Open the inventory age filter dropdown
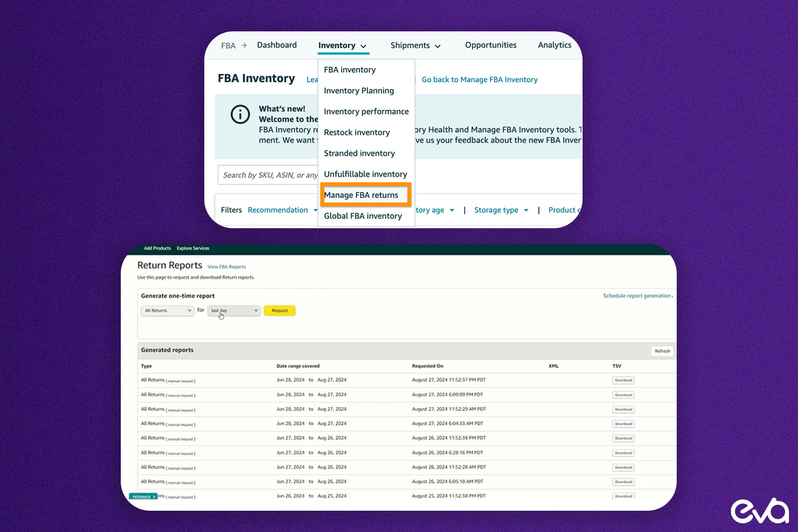Image resolution: width=798 pixels, height=532 pixels. tap(435, 210)
